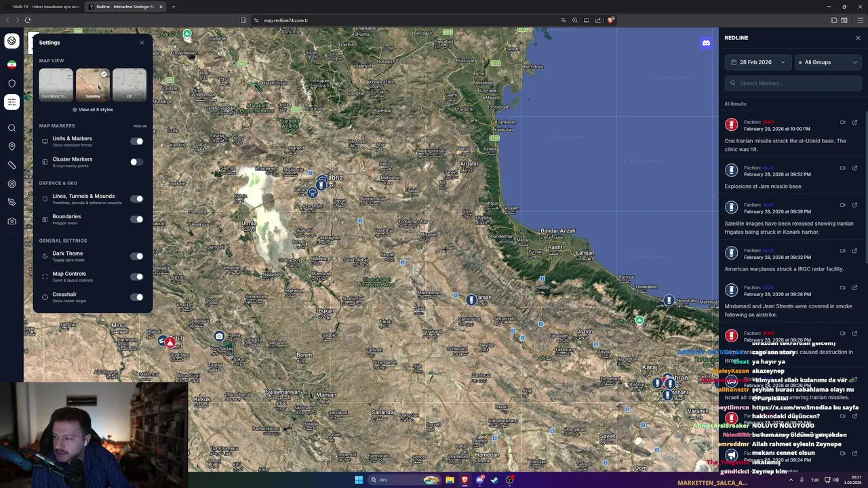The width and height of the screenshot is (868, 488).
Task: Reload the page in the browser
Action: (28, 20)
